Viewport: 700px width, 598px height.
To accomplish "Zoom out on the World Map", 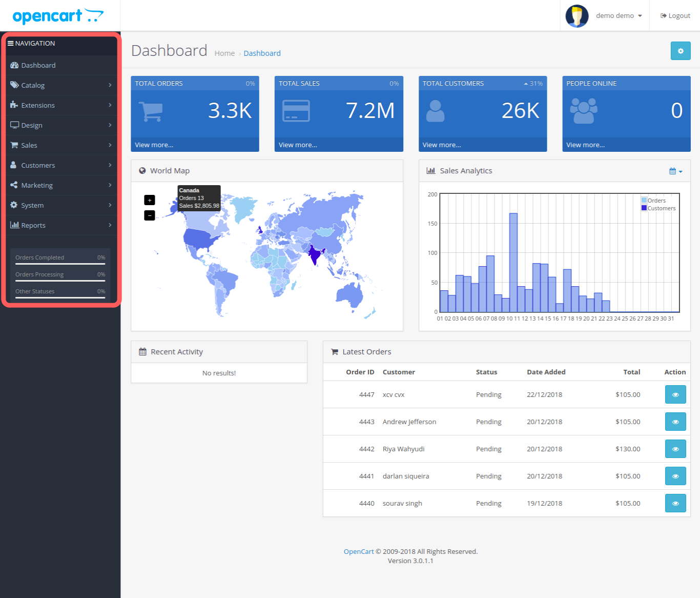I will point(150,215).
